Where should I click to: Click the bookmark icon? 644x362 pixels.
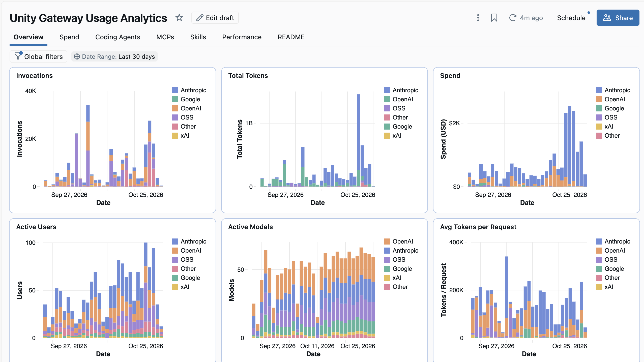click(x=494, y=18)
